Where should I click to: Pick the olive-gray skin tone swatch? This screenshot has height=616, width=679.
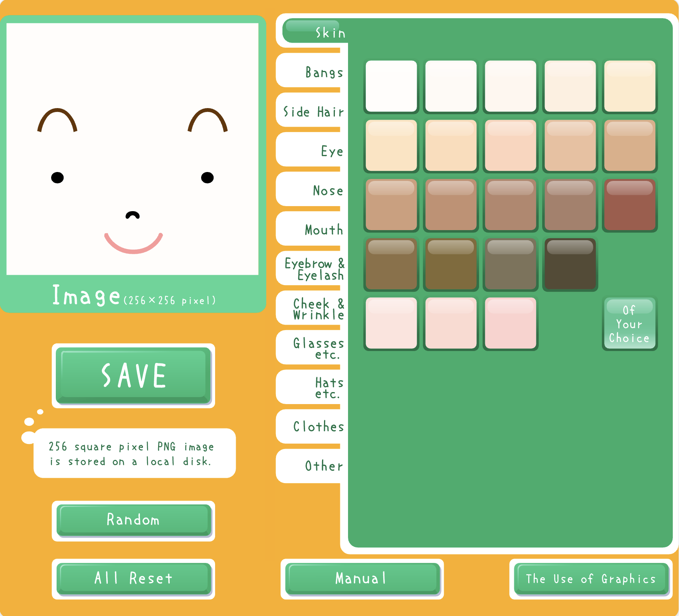click(510, 264)
